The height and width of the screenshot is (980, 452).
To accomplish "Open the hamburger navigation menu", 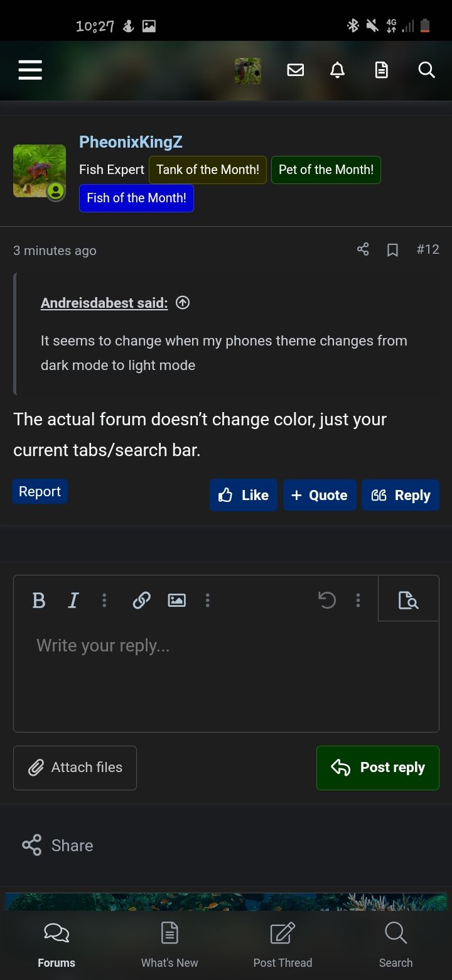I will coord(30,70).
